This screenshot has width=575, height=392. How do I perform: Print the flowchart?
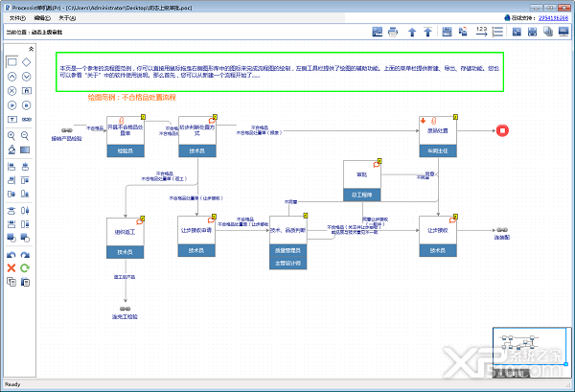[393, 32]
